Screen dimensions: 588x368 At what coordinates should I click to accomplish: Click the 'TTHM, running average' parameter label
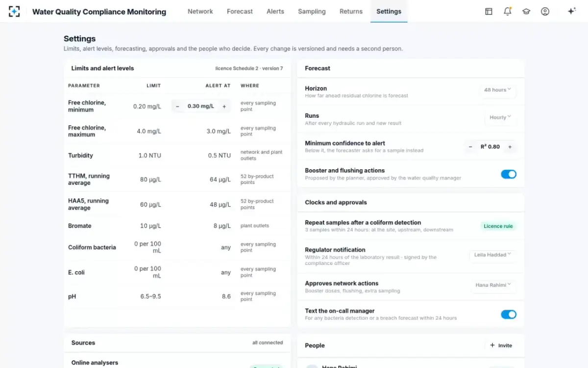pos(89,180)
